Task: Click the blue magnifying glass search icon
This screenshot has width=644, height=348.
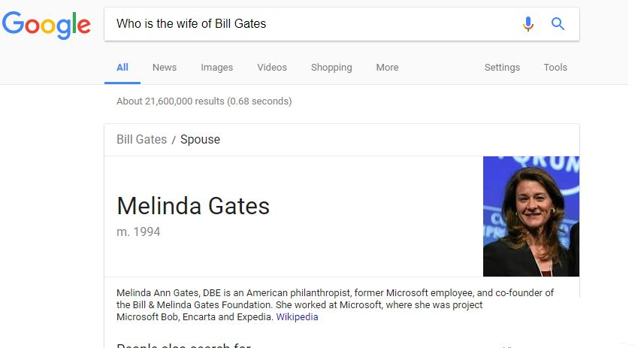Action: (558, 24)
